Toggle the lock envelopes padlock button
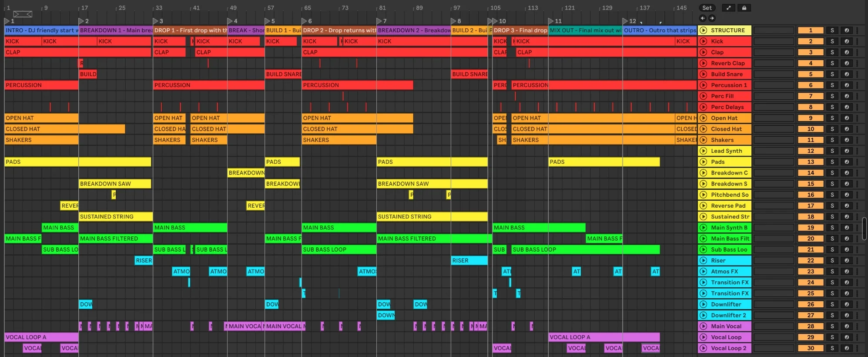868x357 pixels. click(744, 8)
